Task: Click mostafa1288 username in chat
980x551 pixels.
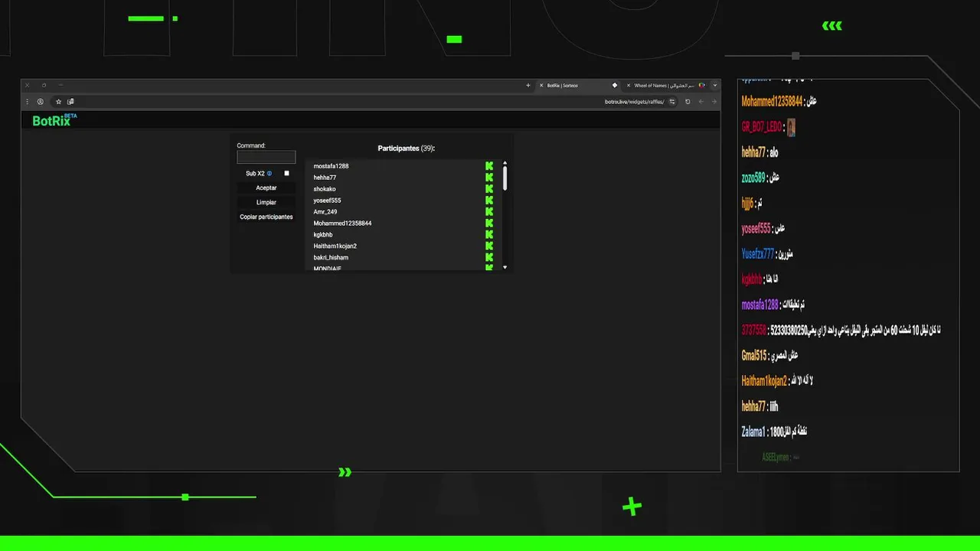Action: coord(759,305)
